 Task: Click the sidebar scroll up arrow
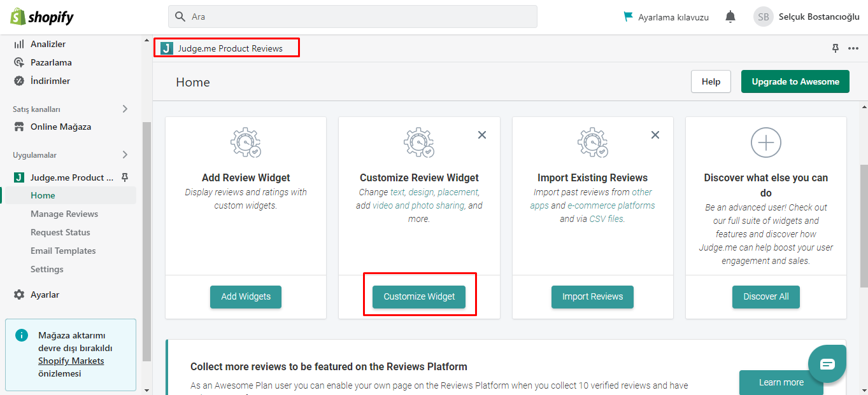pyautogui.click(x=146, y=39)
